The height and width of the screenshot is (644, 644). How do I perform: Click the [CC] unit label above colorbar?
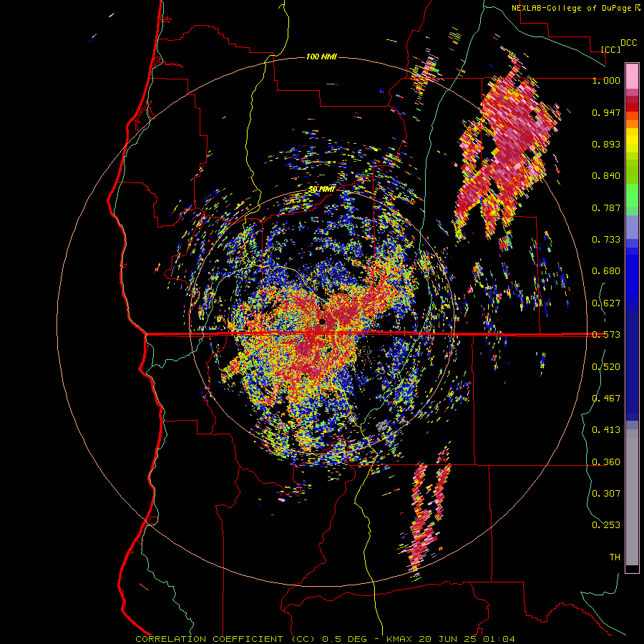[610, 49]
